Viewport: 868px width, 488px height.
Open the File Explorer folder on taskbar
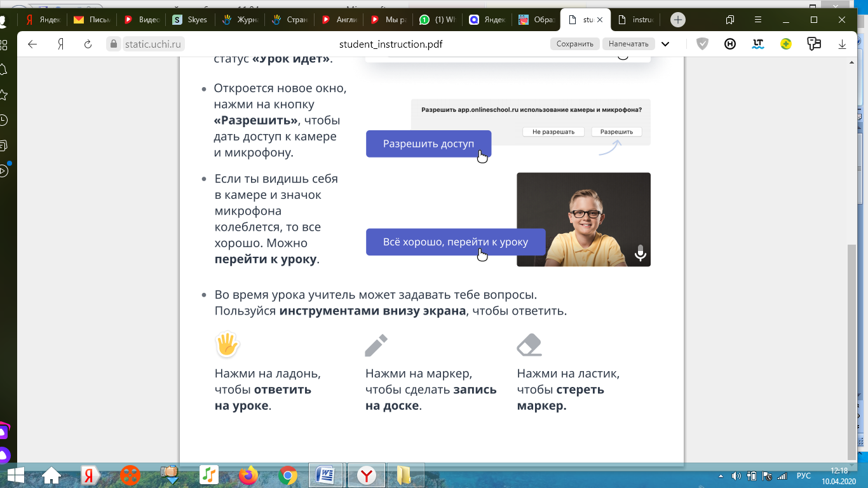pyautogui.click(x=405, y=475)
